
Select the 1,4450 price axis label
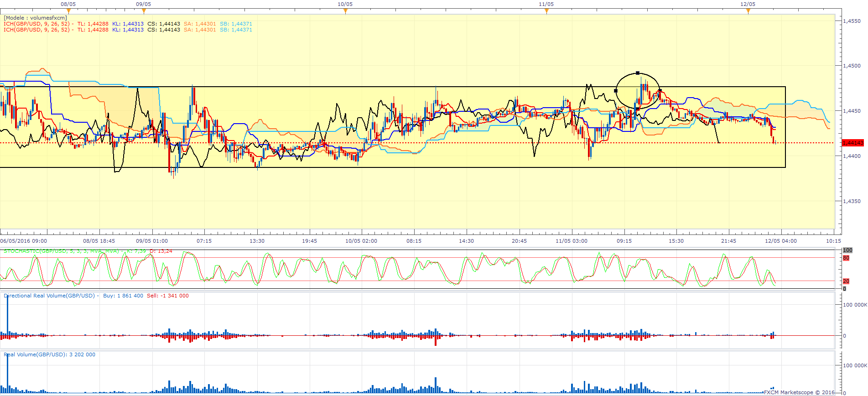click(x=852, y=111)
